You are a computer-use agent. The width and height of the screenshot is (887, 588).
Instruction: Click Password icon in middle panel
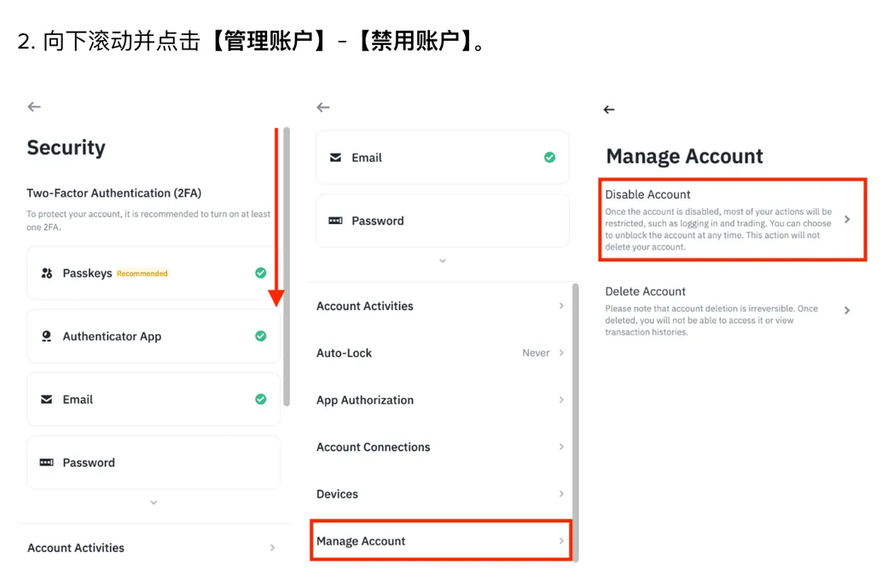[335, 221]
